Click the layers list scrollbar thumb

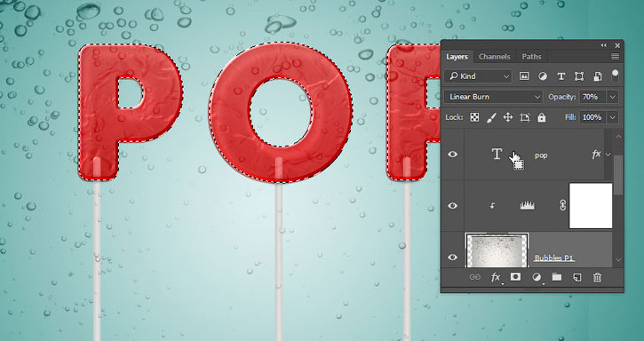[618, 176]
